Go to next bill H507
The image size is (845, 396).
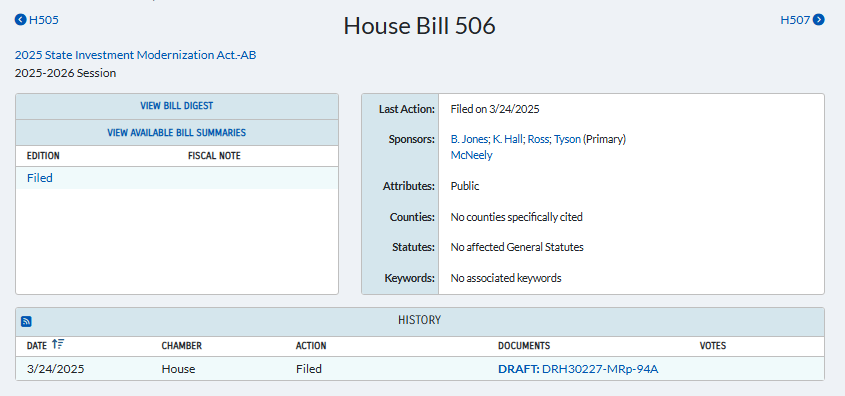tap(795, 20)
